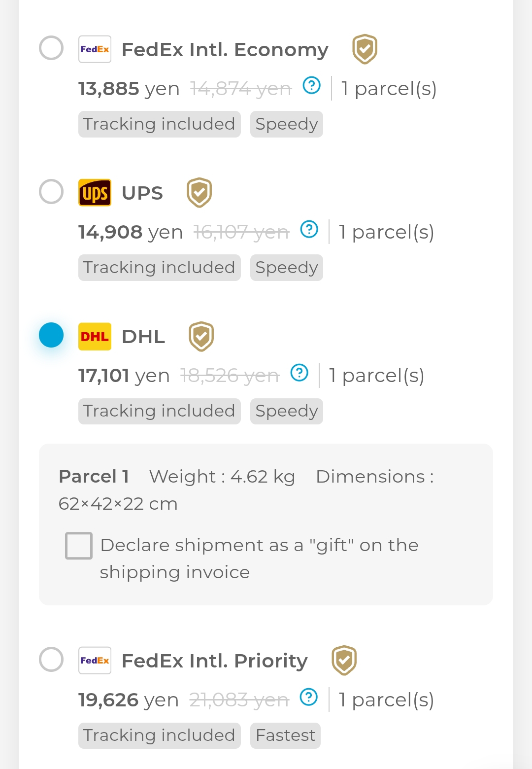
Task: Check the declare shipment as gift box
Action: (x=79, y=546)
